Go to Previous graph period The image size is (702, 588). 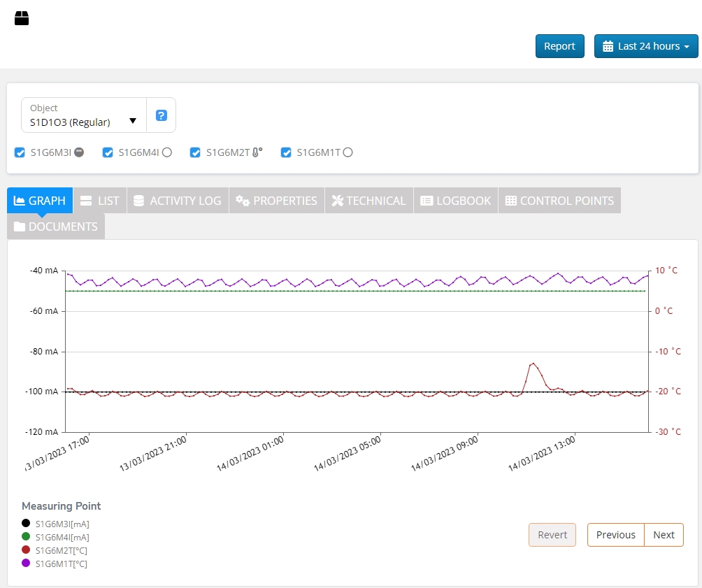click(615, 535)
